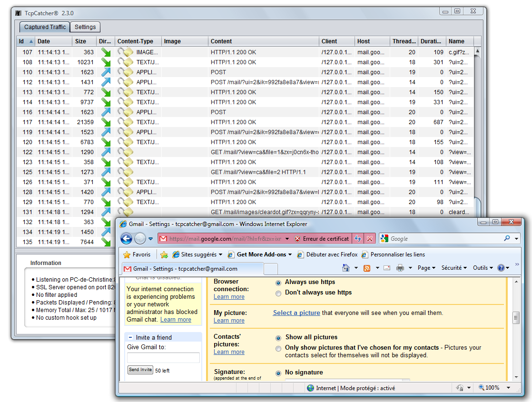Click the Send Invite button
Screen dimensions: 532x402
(140, 370)
